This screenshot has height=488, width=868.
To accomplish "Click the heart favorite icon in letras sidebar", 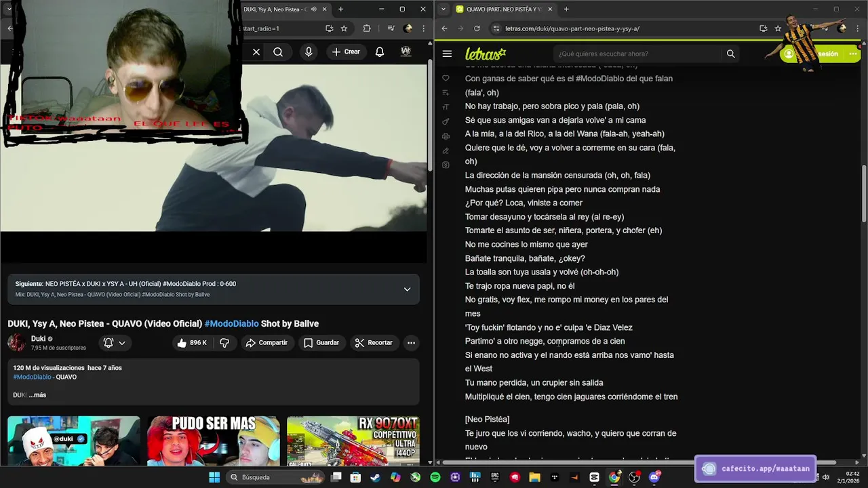I will (x=446, y=78).
